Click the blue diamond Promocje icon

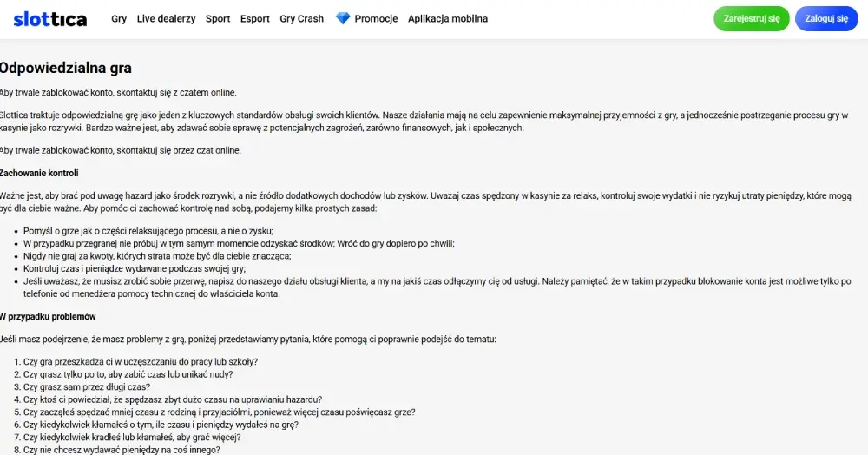pyautogui.click(x=343, y=18)
